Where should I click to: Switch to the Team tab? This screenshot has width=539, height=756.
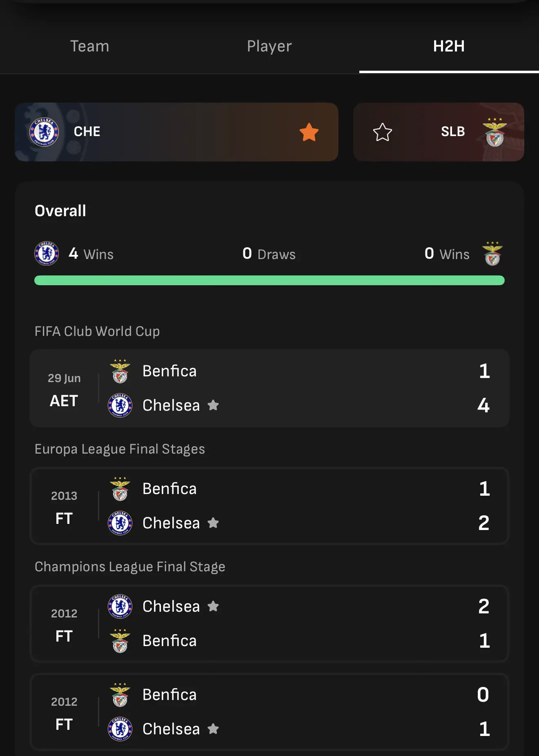coord(89,46)
